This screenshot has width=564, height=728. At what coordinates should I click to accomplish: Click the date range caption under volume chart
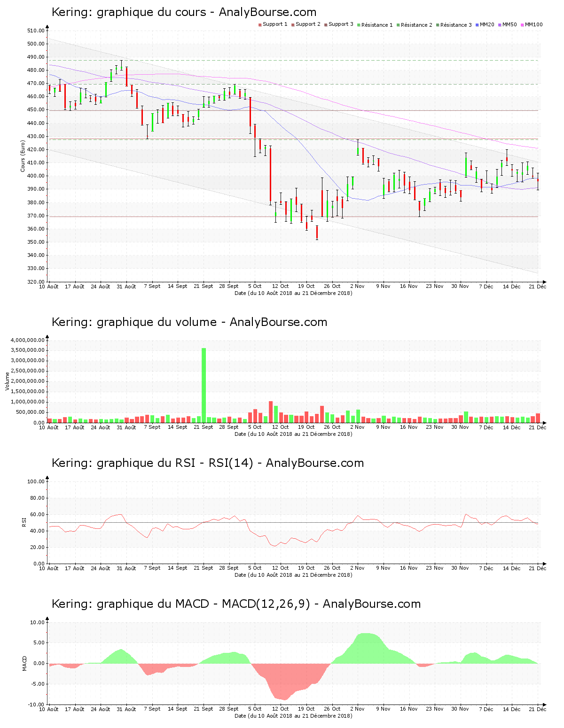(293, 434)
